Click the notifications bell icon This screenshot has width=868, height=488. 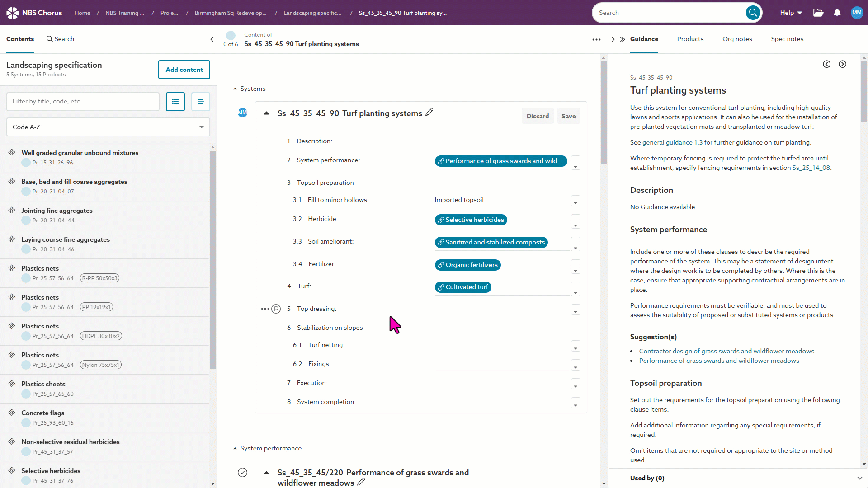[837, 13]
